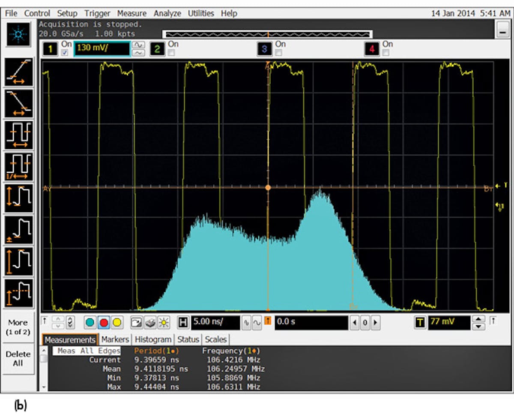Pick the period measurement icon
Screen dimensions: 514x420
[x=19, y=135]
